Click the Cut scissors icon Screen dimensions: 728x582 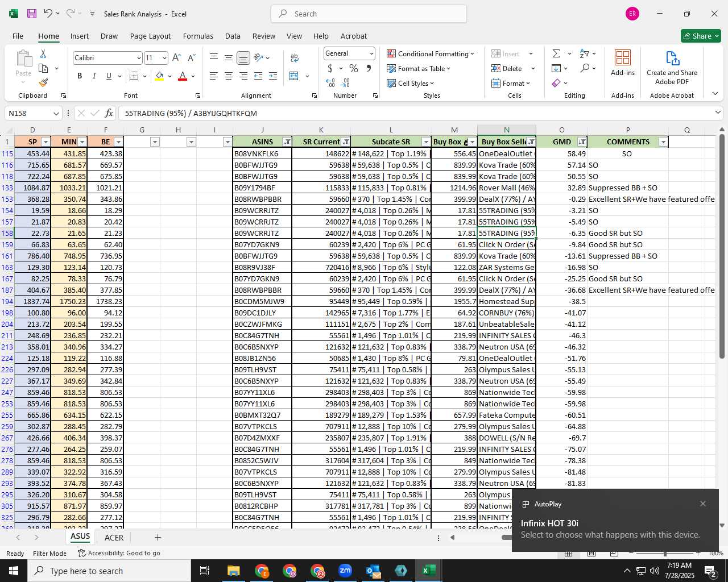[x=43, y=54]
